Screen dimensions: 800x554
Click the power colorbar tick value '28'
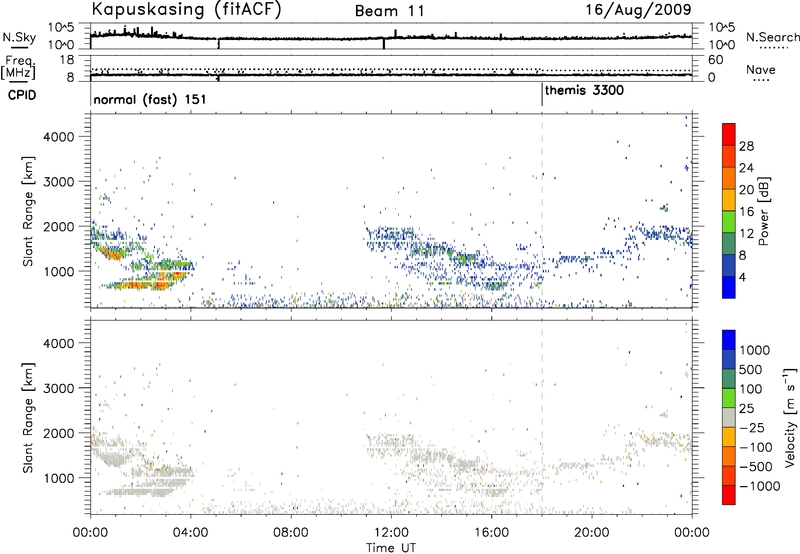click(746, 146)
